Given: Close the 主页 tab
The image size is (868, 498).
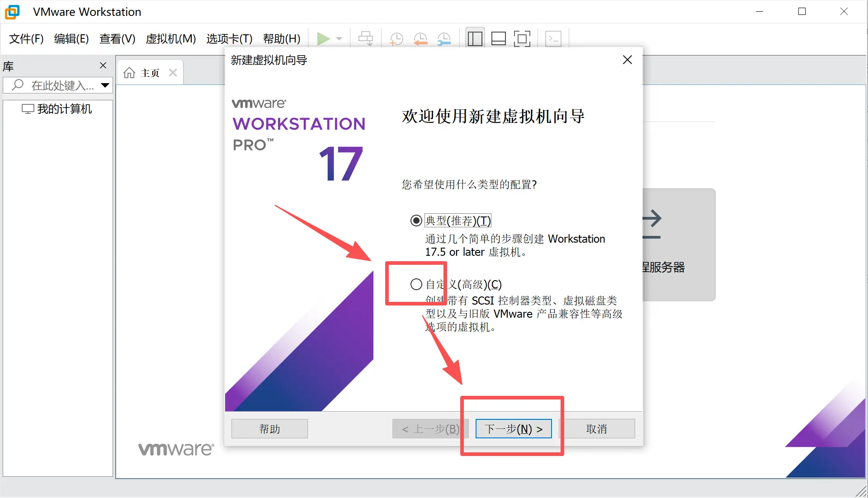Looking at the screenshot, I should 173,73.
